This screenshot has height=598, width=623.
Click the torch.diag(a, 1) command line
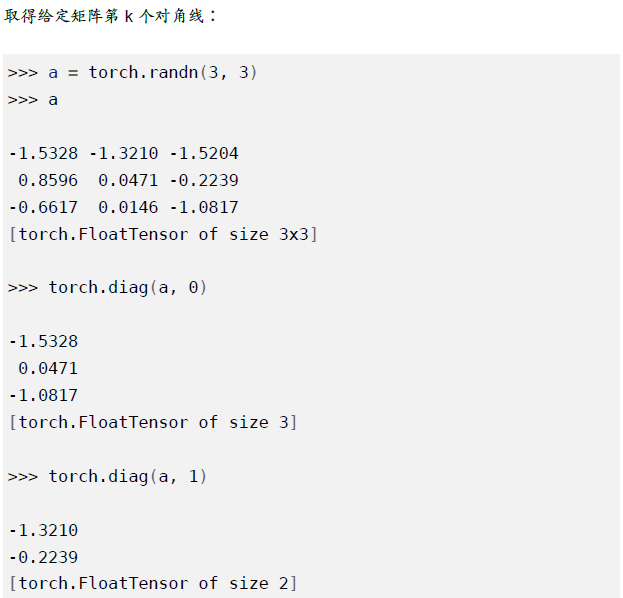tap(107, 476)
